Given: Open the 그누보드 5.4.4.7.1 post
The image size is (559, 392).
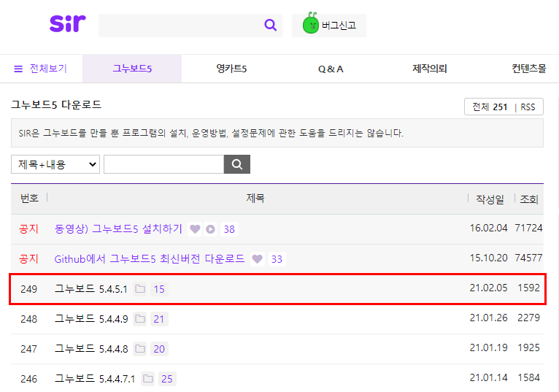Looking at the screenshot, I should tap(95, 379).
